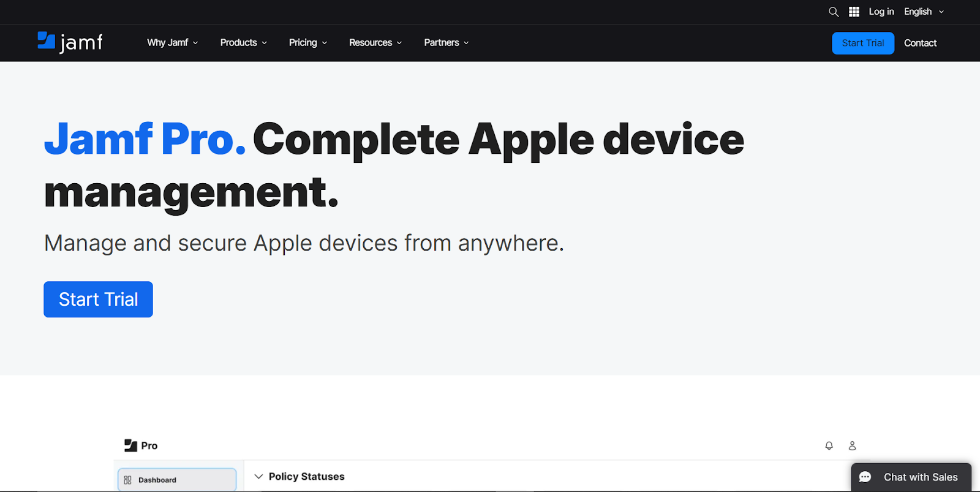Viewport: 980px width, 492px height.
Task: Expand the Why Jamf menu
Action: [x=172, y=42]
